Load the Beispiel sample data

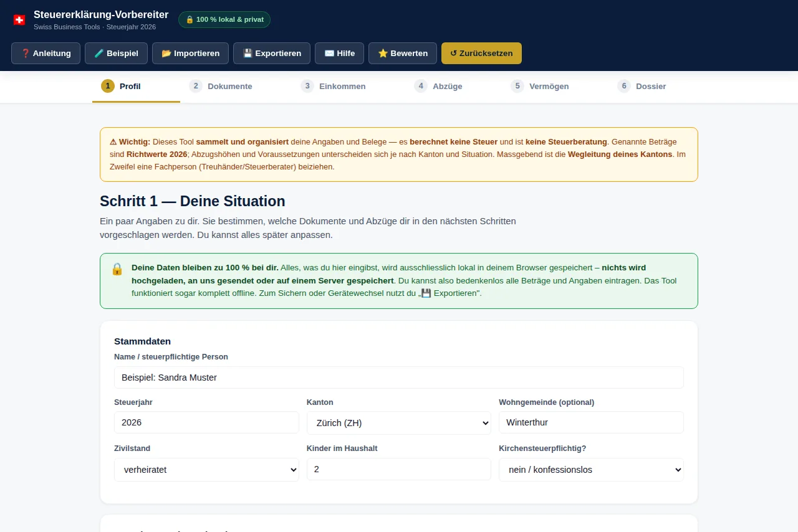[x=116, y=53]
